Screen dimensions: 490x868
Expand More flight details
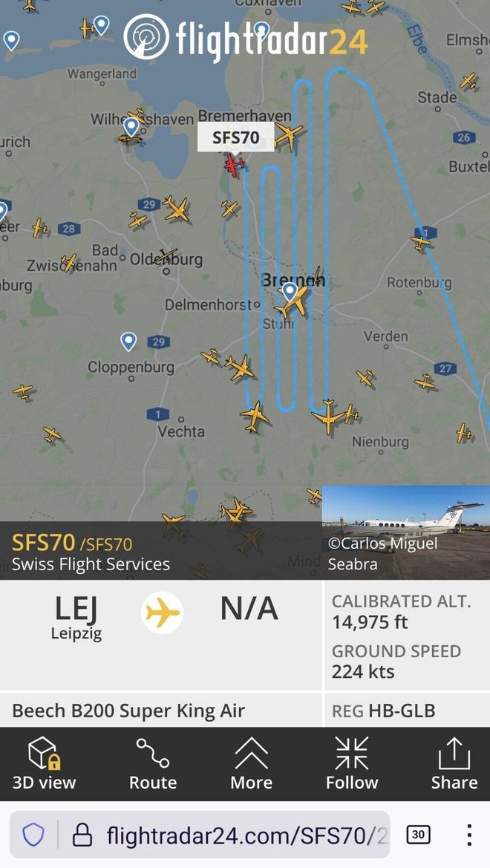[x=252, y=764]
